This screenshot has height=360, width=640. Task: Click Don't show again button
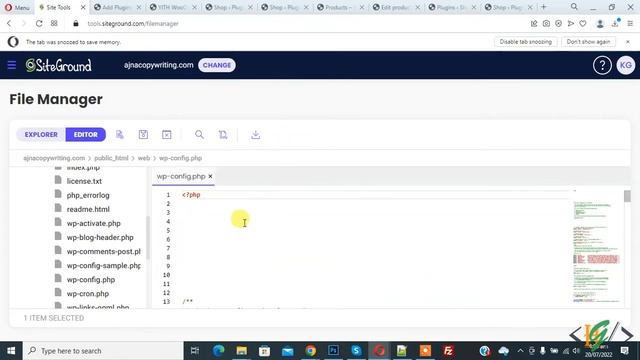pos(588,42)
